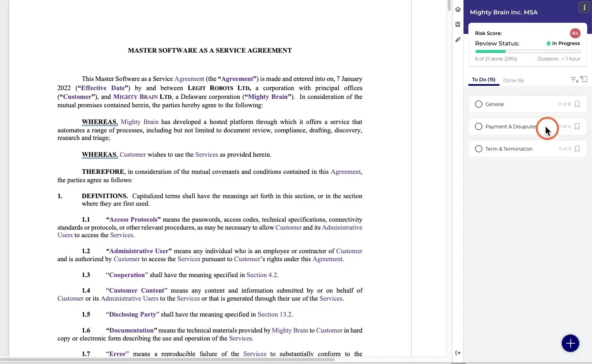Click the "Duration : < 1 hour" text
The width and height of the screenshot is (592, 364).
click(558, 59)
